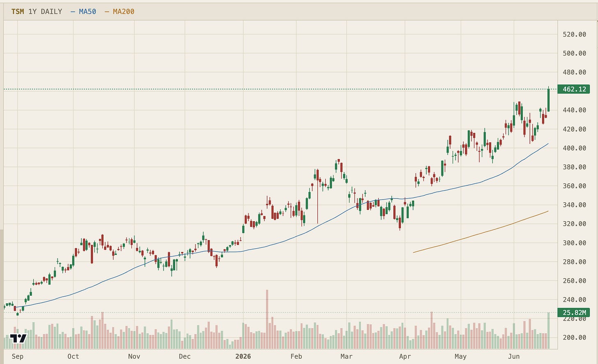Image resolution: width=598 pixels, height=364 pixels.
Task: Click the 1Y DAILY timeframe label
Action: pyautogui.click(x=45, y=11)
